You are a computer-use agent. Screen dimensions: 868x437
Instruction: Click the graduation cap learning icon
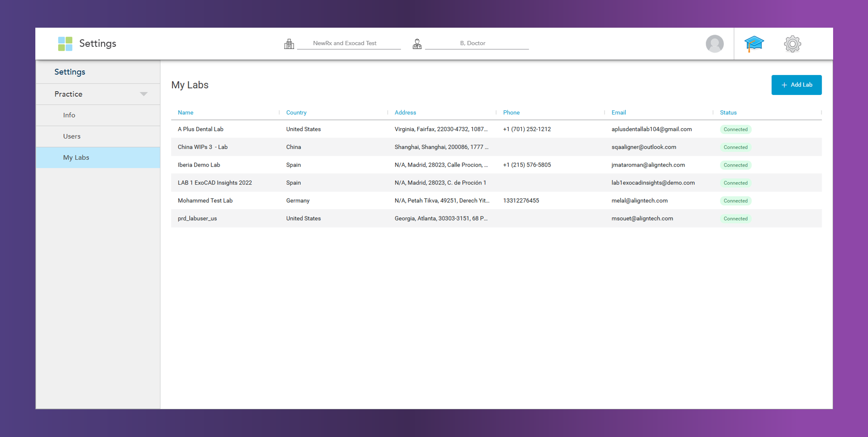(753, 43)
